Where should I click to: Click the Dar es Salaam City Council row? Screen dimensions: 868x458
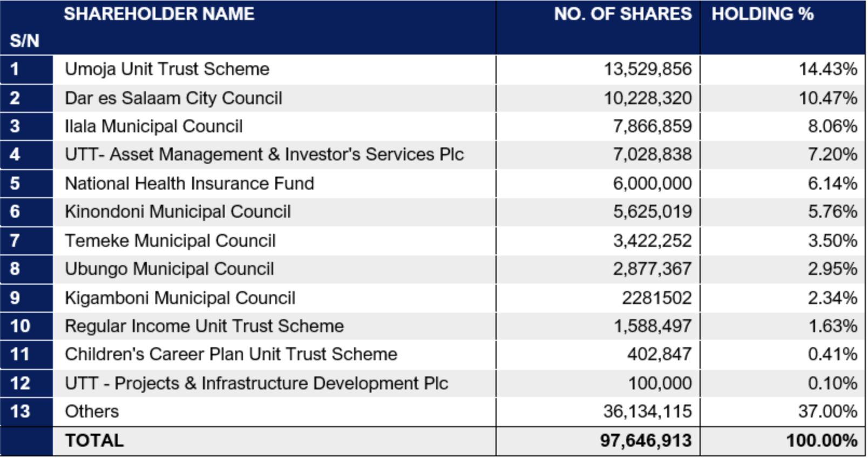[433, 98]
